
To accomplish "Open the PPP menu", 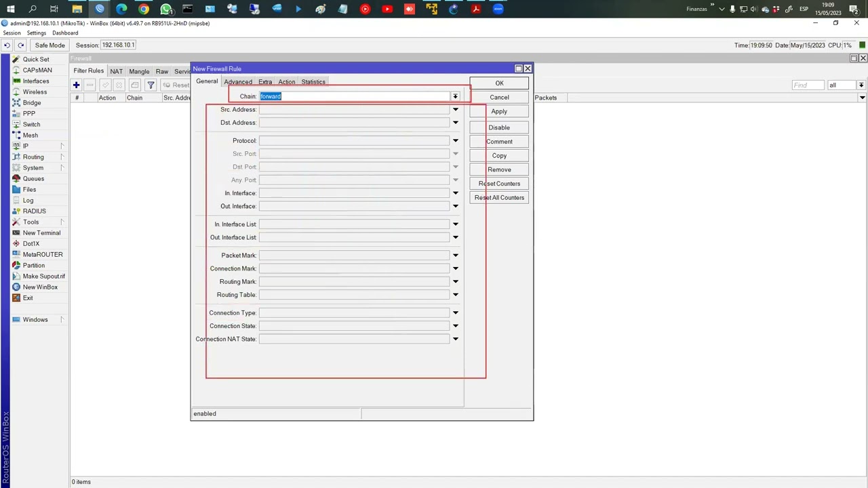I will tap(29, 113).
